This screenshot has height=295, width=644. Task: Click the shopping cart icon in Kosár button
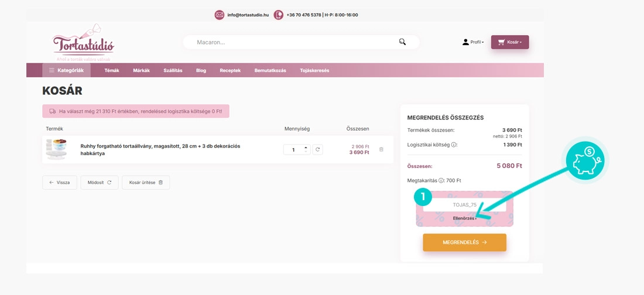(501, 42)
